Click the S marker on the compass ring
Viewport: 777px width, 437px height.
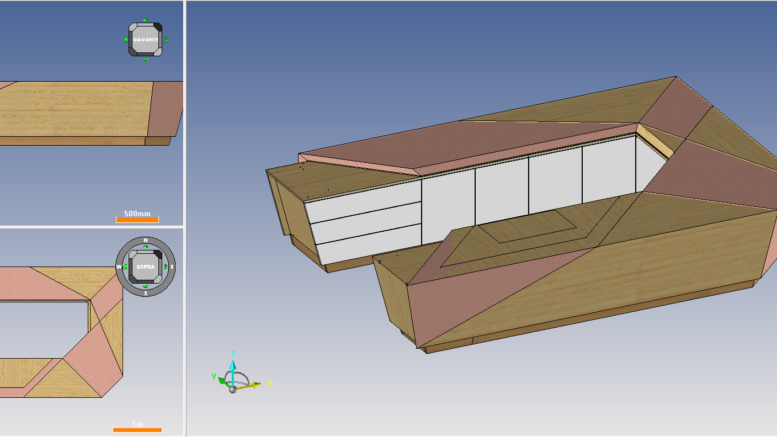click(x=145, y=294)
